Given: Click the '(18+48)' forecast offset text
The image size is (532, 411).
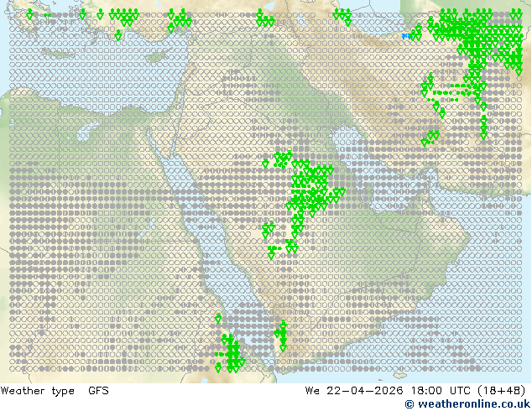Looking at the screenshot, I should point(502,391).
